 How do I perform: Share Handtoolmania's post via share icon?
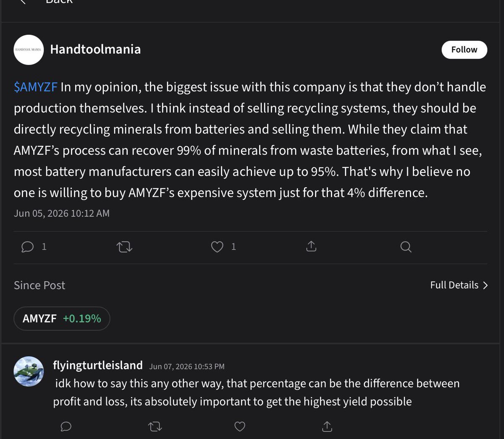[311, 246]
